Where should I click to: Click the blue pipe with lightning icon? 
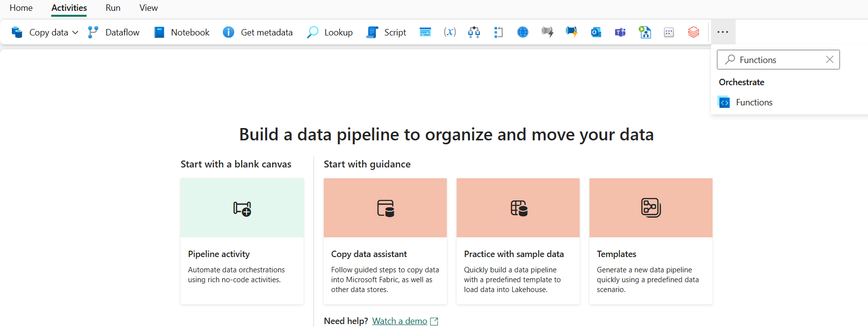571,33
